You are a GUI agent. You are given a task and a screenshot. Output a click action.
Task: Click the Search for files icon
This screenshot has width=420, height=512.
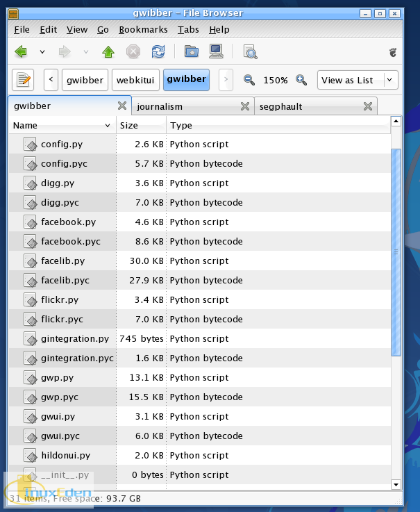251,52
